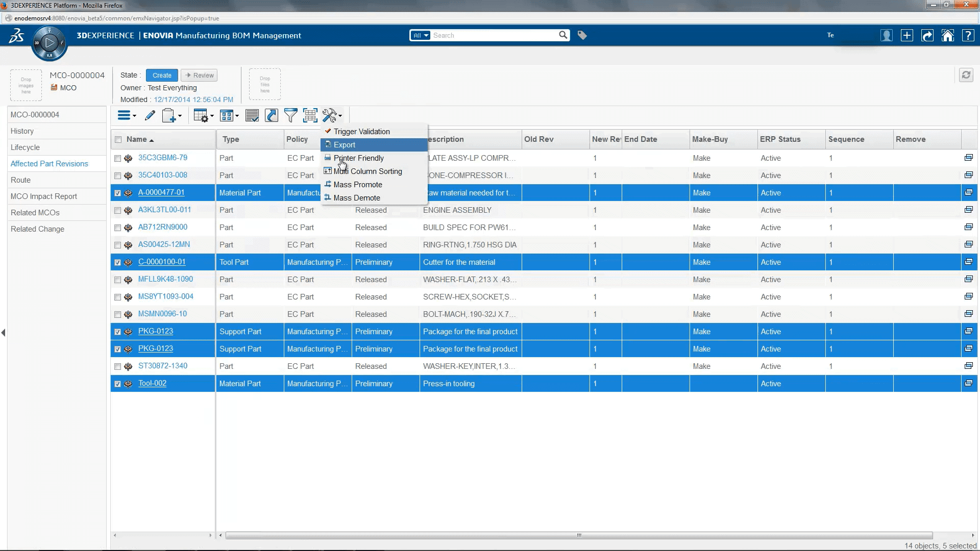Screen dimensions: 980x551
Task: Click the Review state button
Action: 199,75
